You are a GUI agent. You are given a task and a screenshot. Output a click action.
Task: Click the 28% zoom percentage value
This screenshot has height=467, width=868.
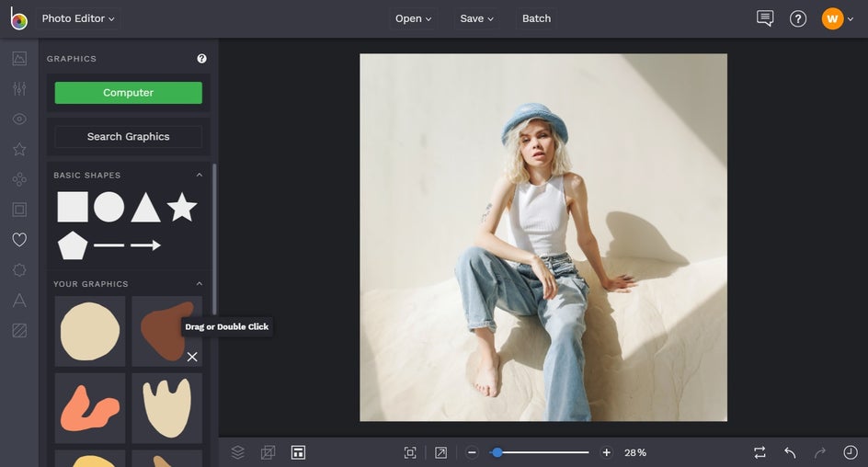635,452
